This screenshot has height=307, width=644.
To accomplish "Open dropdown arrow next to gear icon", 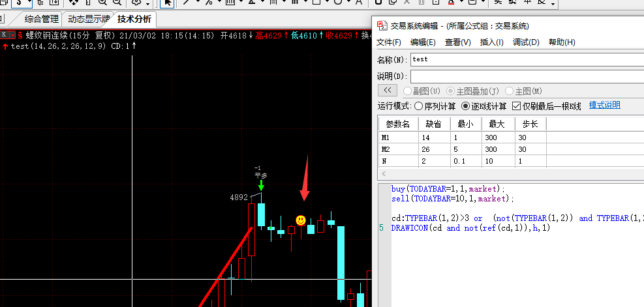I will [147, 4].
